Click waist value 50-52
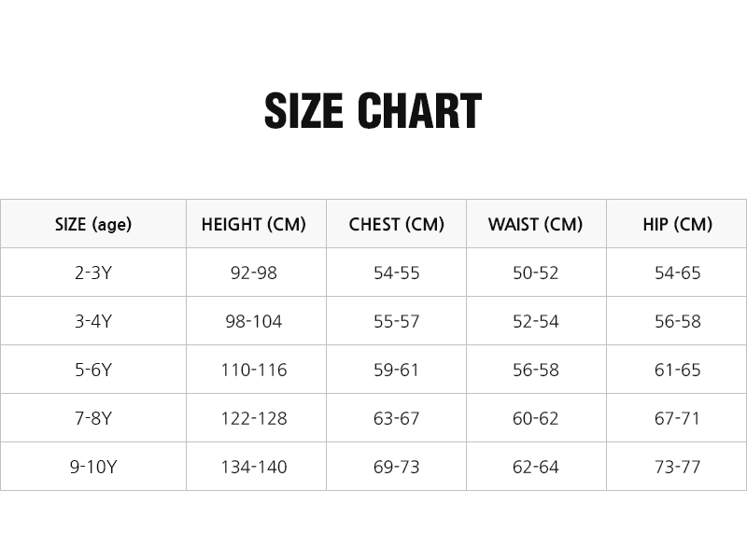 pyautogui.click(x=535, y=273)
